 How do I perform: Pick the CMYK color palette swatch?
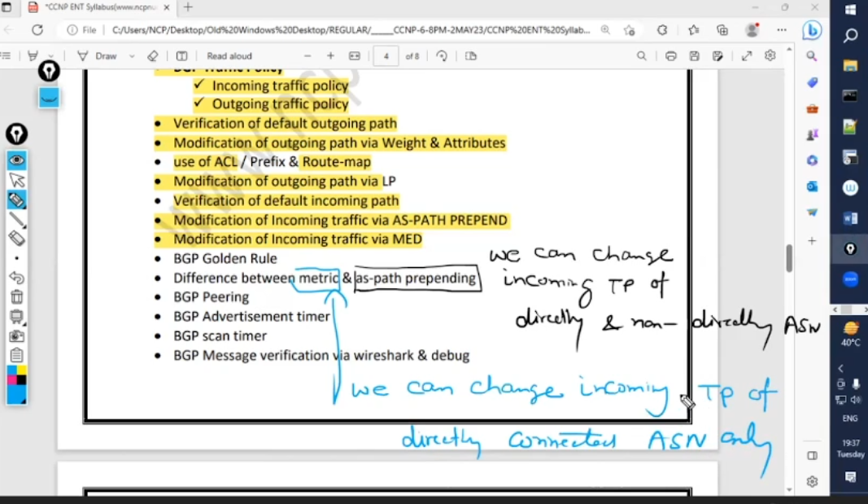coord(16,375)
